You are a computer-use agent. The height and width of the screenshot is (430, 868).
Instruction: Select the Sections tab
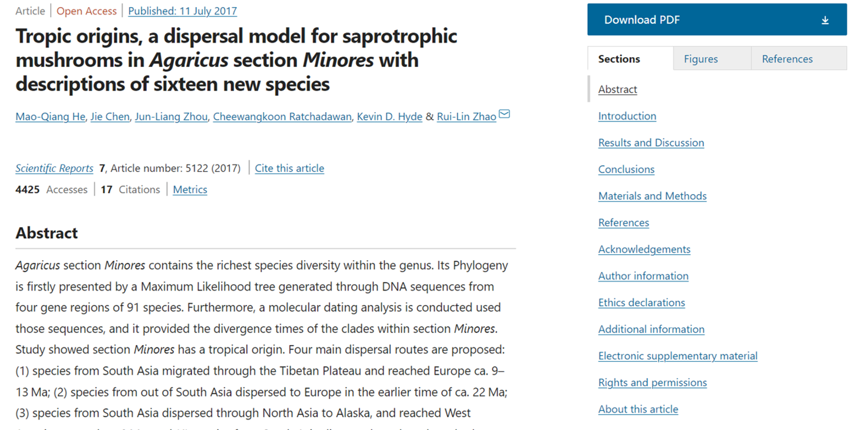pyautogui.click(x=619, y=59)
